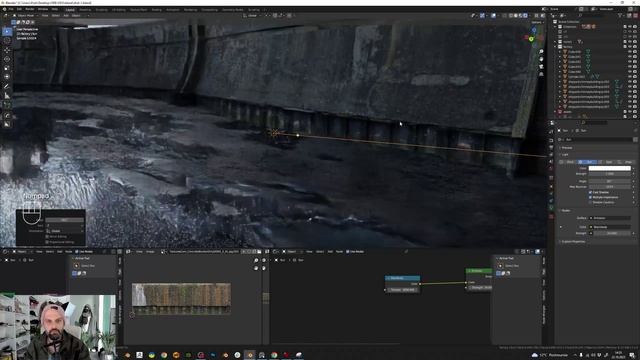Expand the Preview panel in Properties
Viewport: 640px width, 360px height.
click(x=567, y=148)
